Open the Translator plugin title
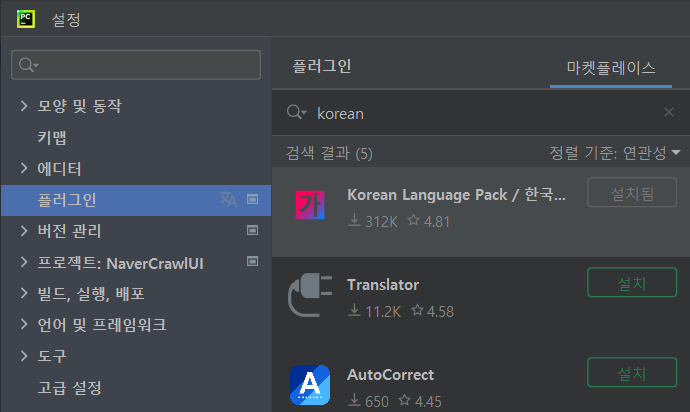 383,285
